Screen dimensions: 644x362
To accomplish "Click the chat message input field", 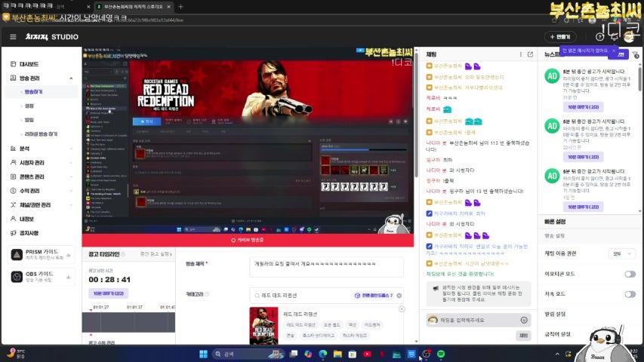I will tap(479, 320).
